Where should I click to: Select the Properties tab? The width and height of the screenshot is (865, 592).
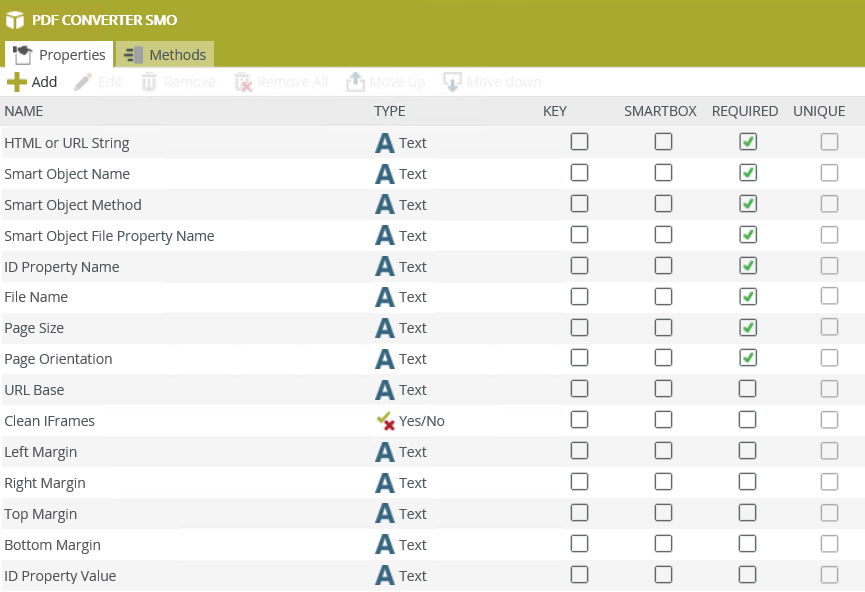(x=59, y=55)
